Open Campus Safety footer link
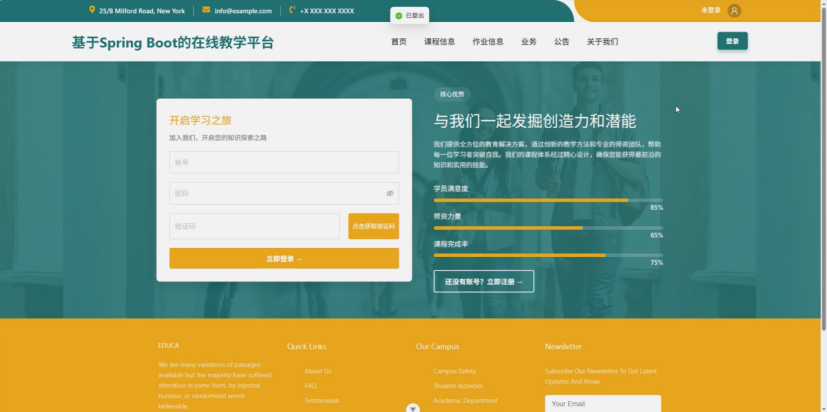This screenshot has height=412, width=827. 455,371
